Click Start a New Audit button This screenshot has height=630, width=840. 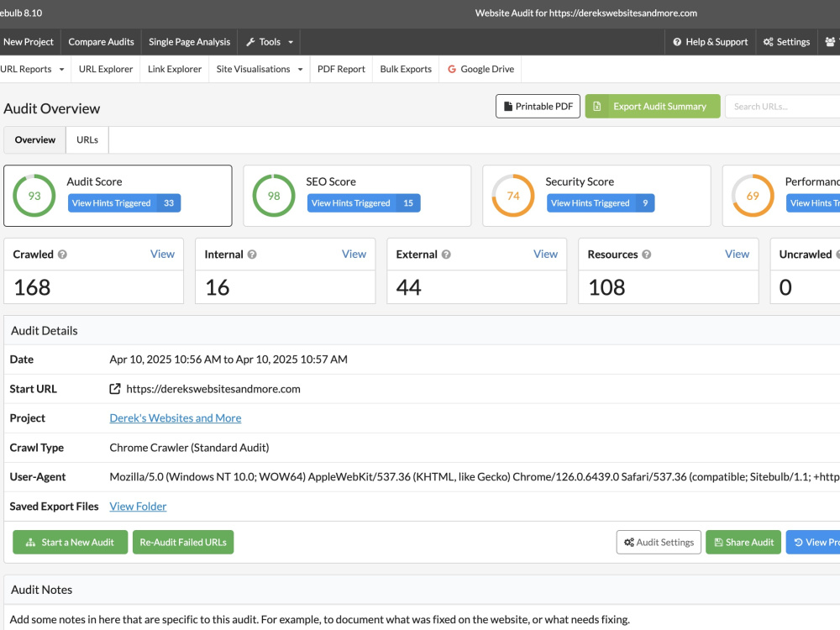click(x=71, y=542)
